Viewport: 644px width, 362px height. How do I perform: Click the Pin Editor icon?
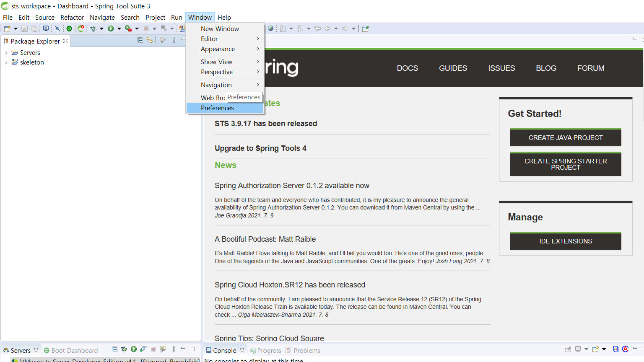tap(365, 28)
